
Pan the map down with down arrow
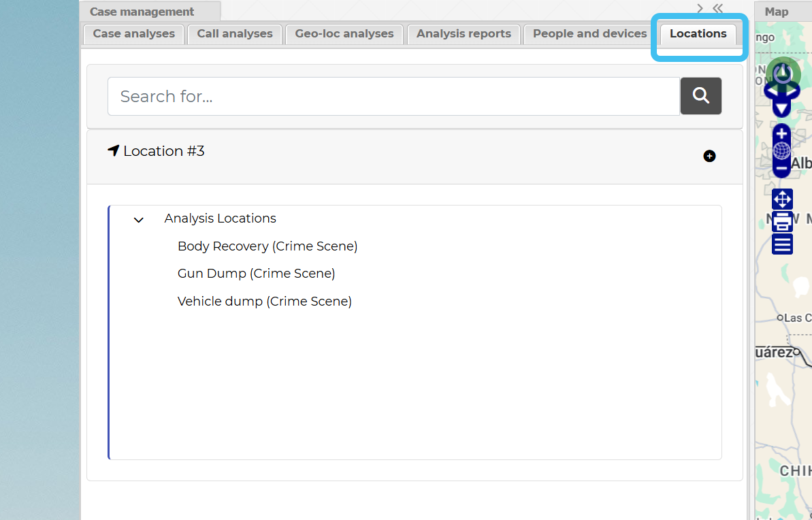[781, 108]
